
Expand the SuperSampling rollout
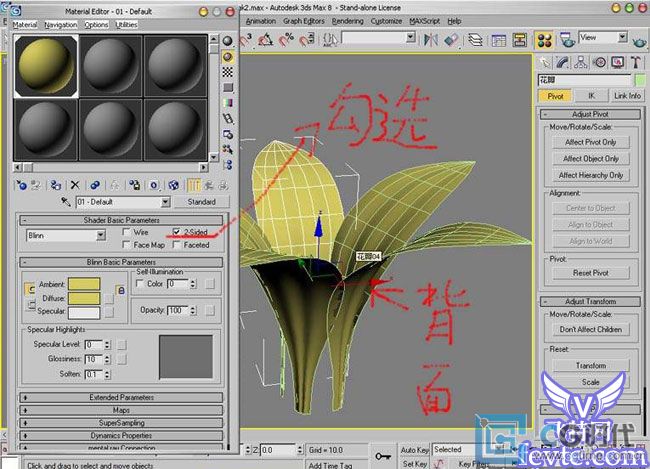click(x=121, y=423)
